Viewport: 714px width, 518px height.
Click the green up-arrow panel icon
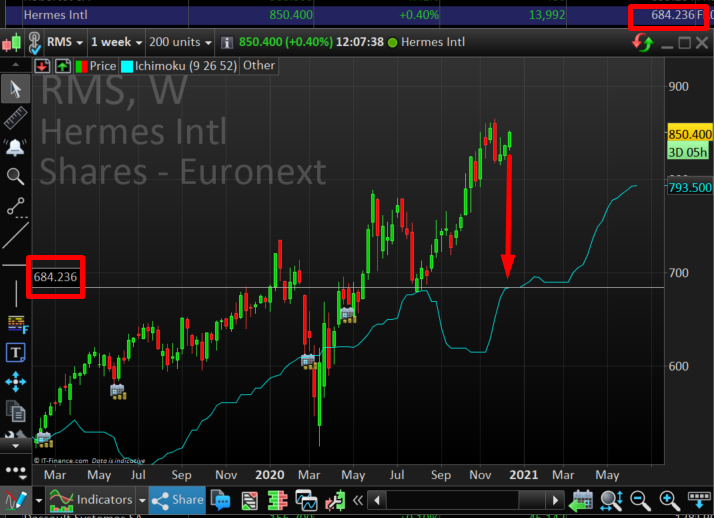point(62,66)
